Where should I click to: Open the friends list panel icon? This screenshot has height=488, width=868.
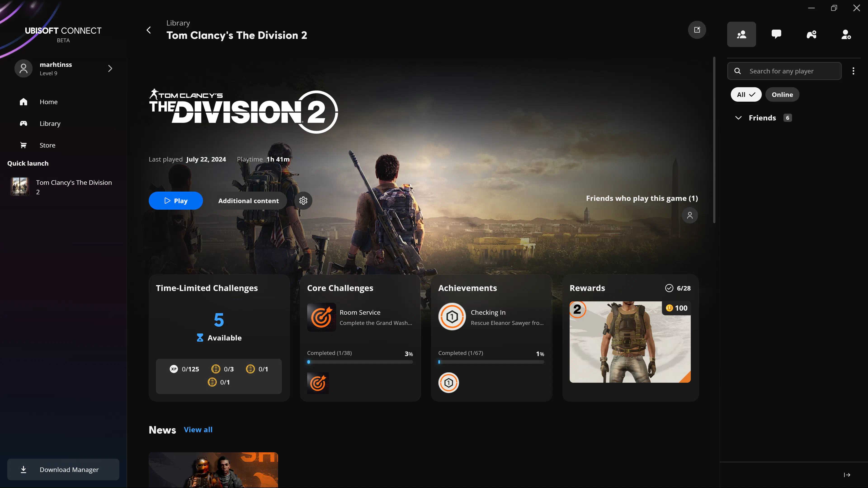pos(741,34)
